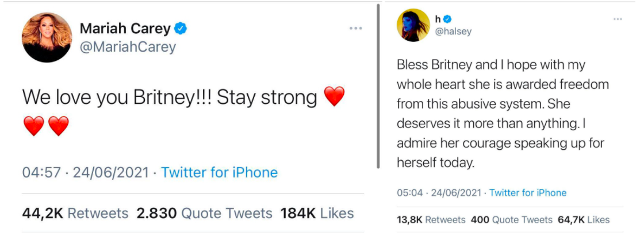
Task: Open the Mariah Carey display name
Action: (125, 29)
